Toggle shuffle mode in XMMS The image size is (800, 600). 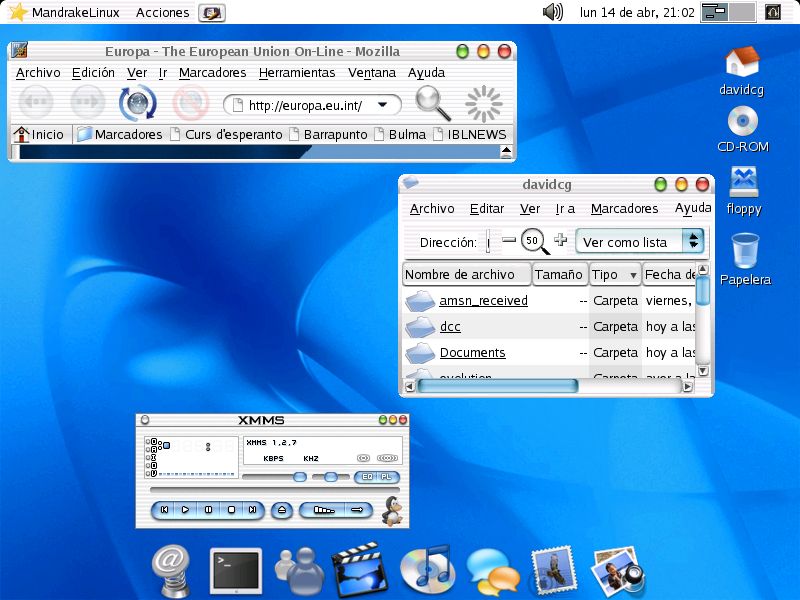(x=324, y=510)
